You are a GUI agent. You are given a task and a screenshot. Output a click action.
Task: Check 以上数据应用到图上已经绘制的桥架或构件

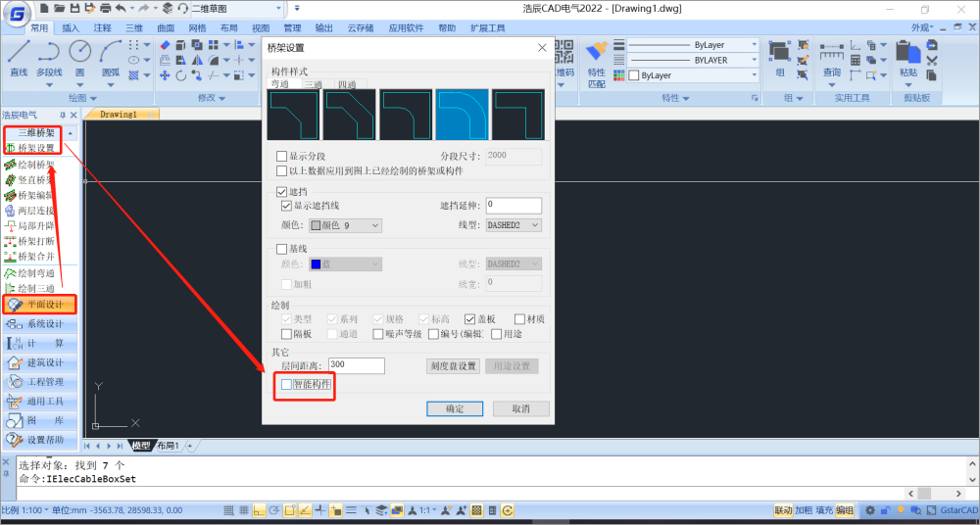[x=281, y=170]
